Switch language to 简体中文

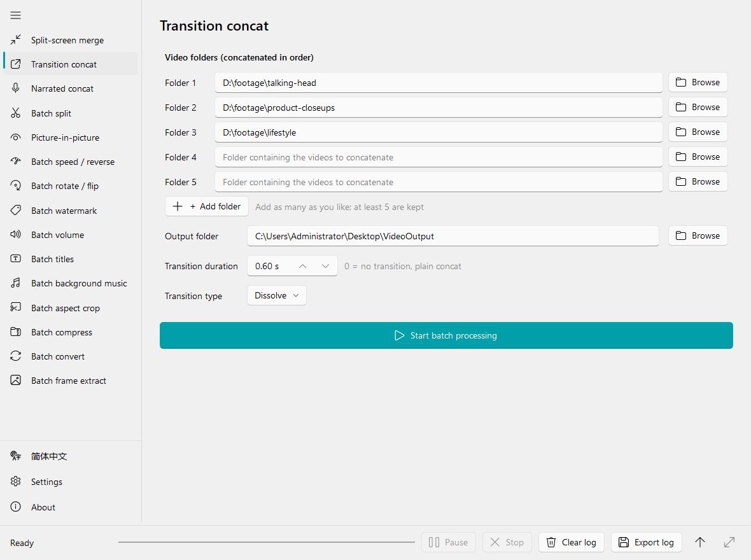click(71, 456)
